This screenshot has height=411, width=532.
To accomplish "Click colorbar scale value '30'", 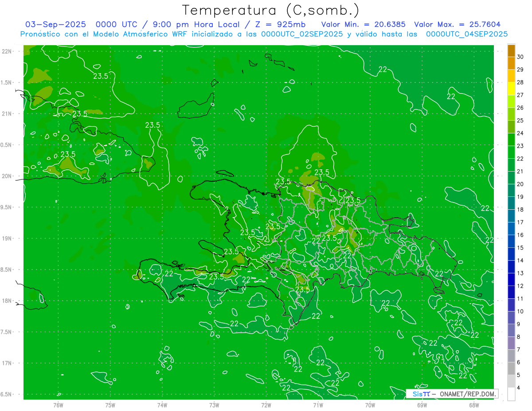I will [520, 57].
